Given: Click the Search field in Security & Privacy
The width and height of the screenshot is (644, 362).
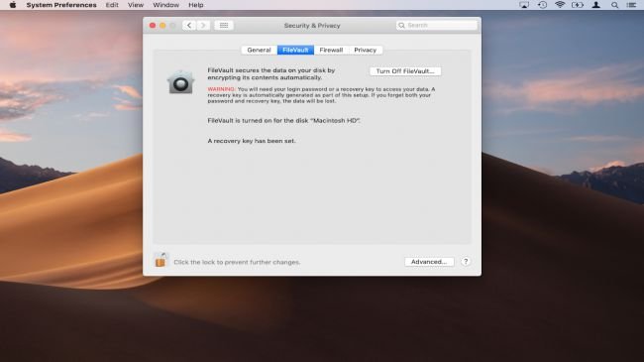Looking at the screenshot, I should 437,25.
